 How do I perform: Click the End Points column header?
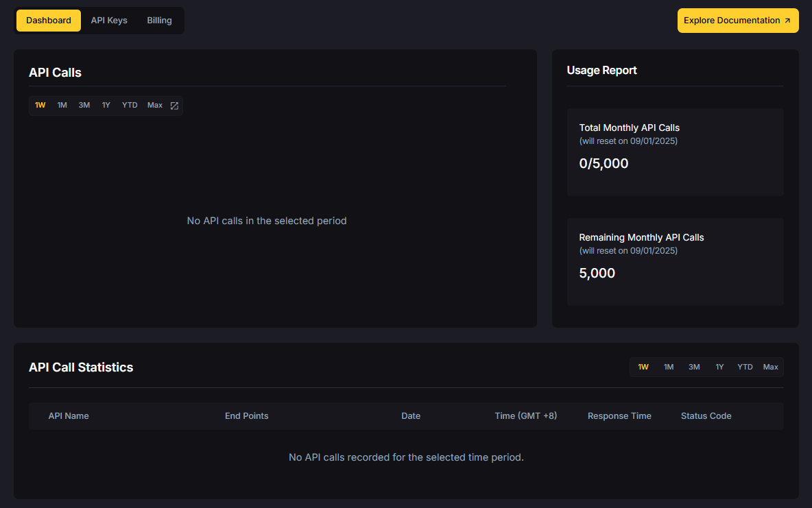(x=246, y=415)
